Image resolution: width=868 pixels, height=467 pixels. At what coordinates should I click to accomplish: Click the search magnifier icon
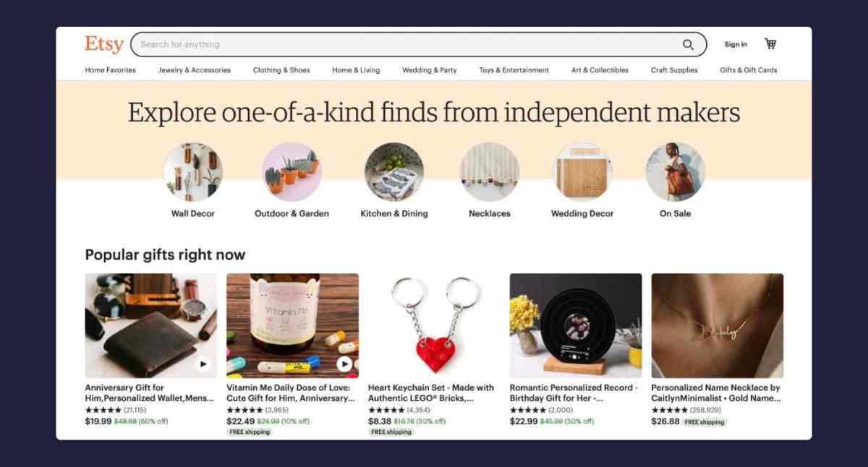coord(688,44)
